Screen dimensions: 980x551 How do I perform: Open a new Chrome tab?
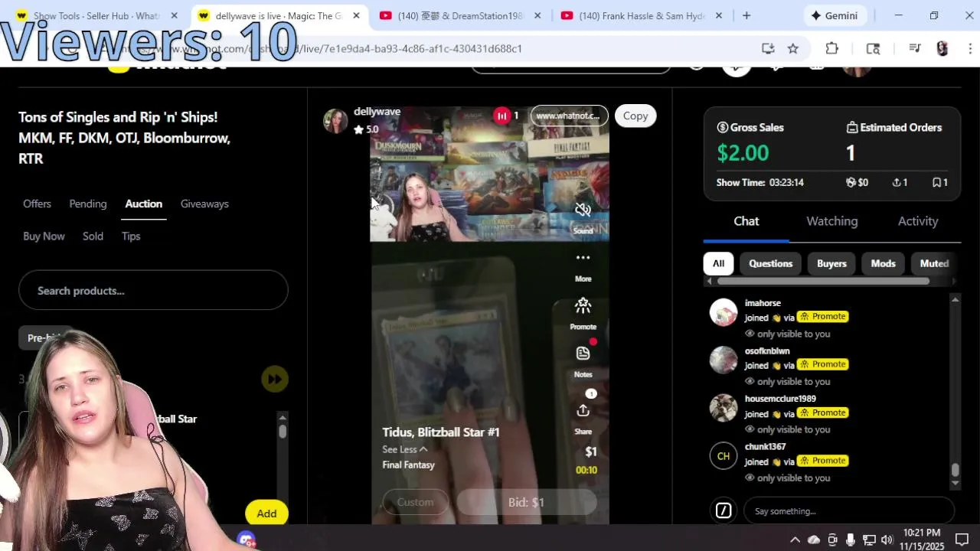746,15
